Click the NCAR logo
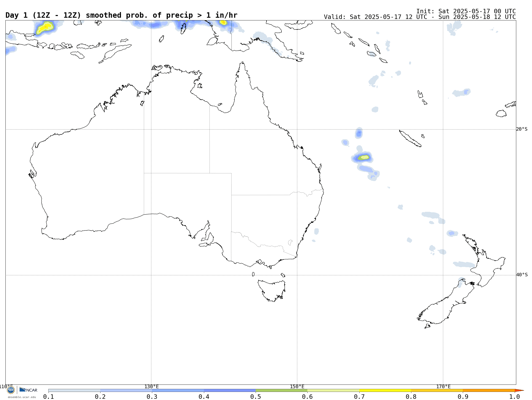 28,390
